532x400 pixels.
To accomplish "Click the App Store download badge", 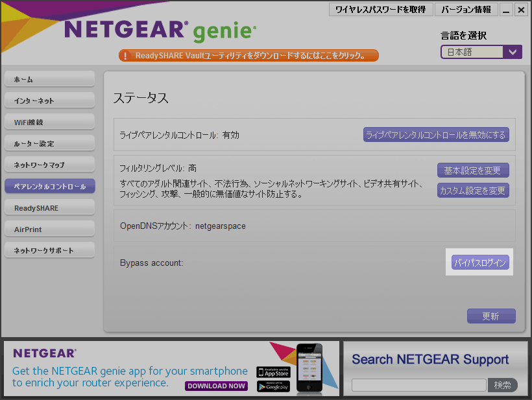I will (273, 372).
